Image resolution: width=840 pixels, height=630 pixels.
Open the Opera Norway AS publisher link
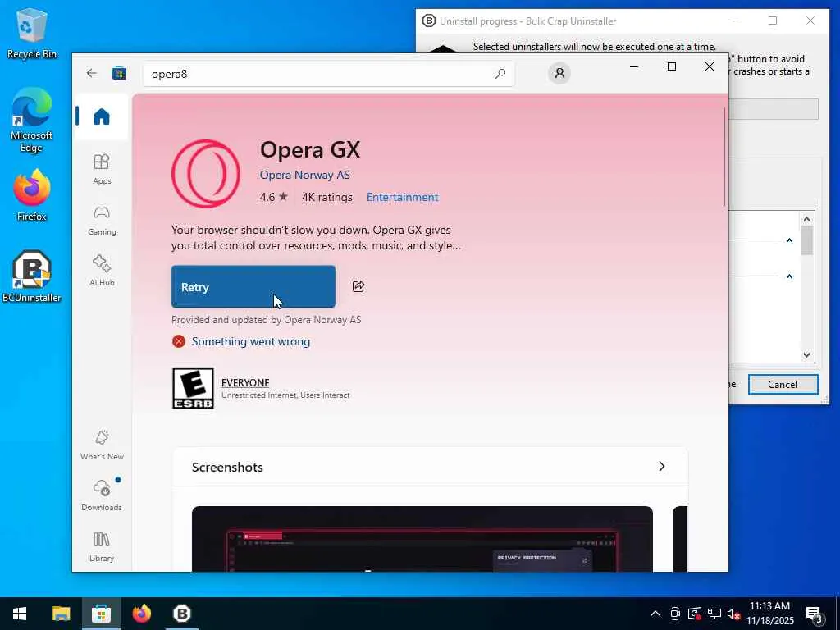pyautogui.click(x=305, y=176)
